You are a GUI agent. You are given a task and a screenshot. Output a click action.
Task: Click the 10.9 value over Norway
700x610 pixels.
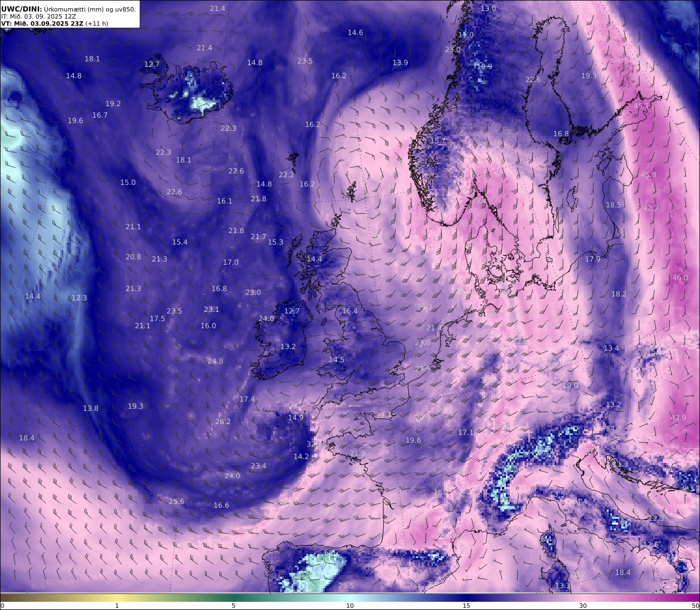pos(485,67)
